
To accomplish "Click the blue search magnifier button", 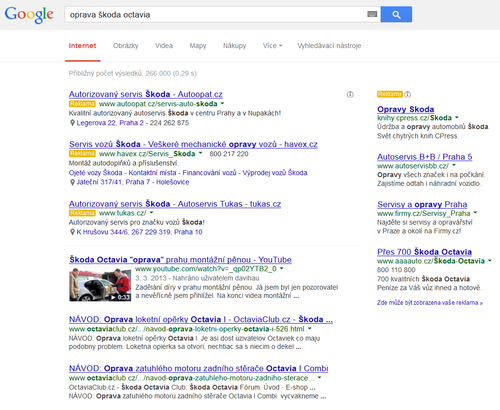I will point(396,14).
